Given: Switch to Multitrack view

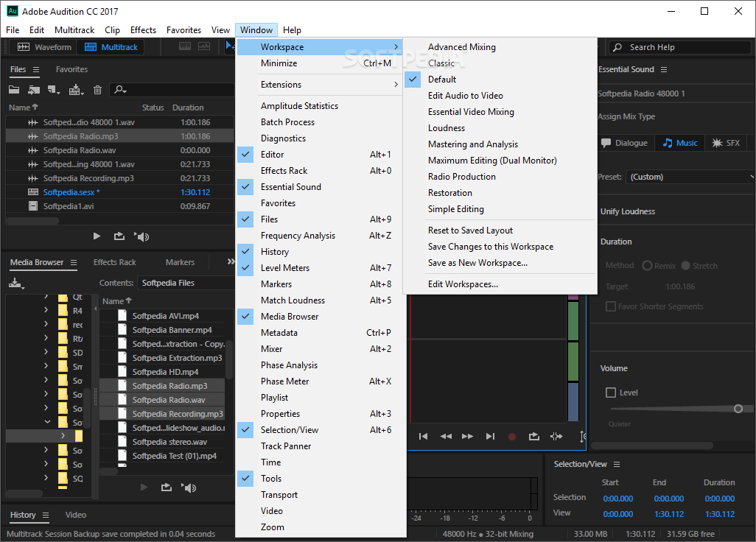Looking at the screenshot, I should [x=111, y=47].
